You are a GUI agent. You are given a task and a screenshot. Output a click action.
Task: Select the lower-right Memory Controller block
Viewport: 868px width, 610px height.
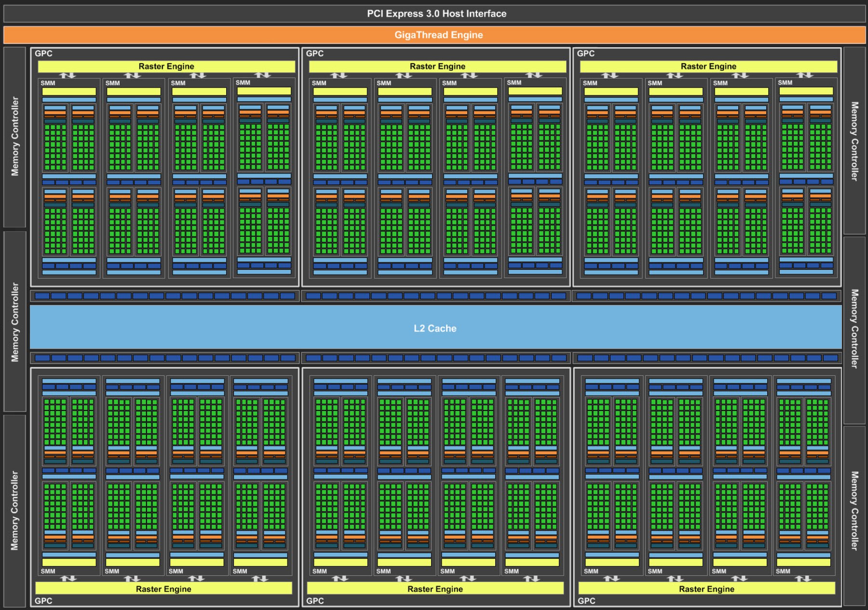click(x=854, y=515)
